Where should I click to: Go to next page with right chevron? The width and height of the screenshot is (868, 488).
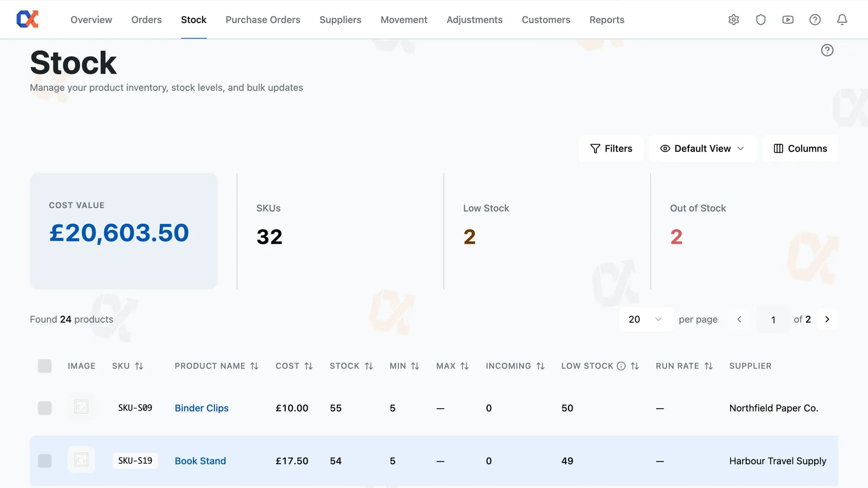click(x=827, y=319)
